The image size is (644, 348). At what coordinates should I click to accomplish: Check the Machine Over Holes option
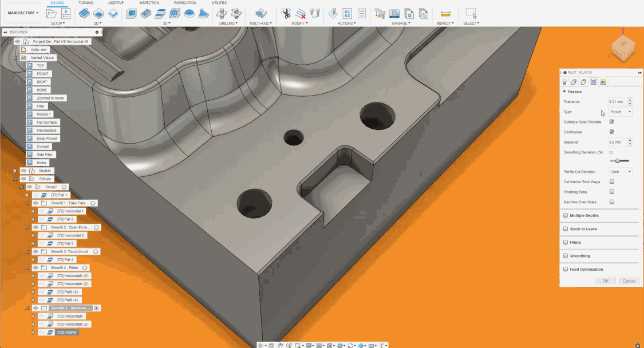click(612, 202)
